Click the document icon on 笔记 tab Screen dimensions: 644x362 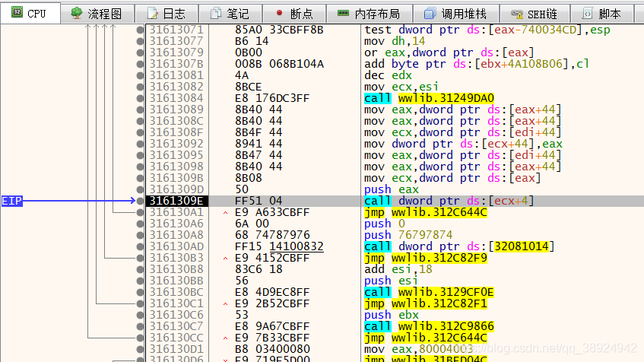(216, 14)
